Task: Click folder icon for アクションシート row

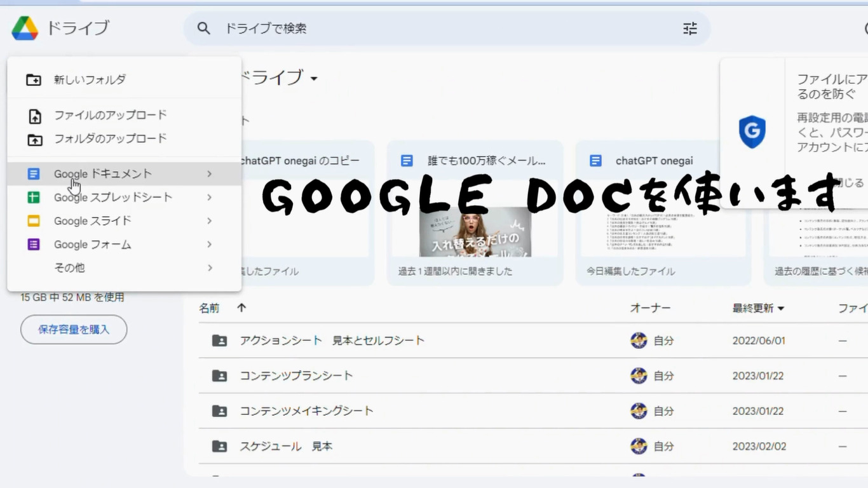Action: pos(219,341)
